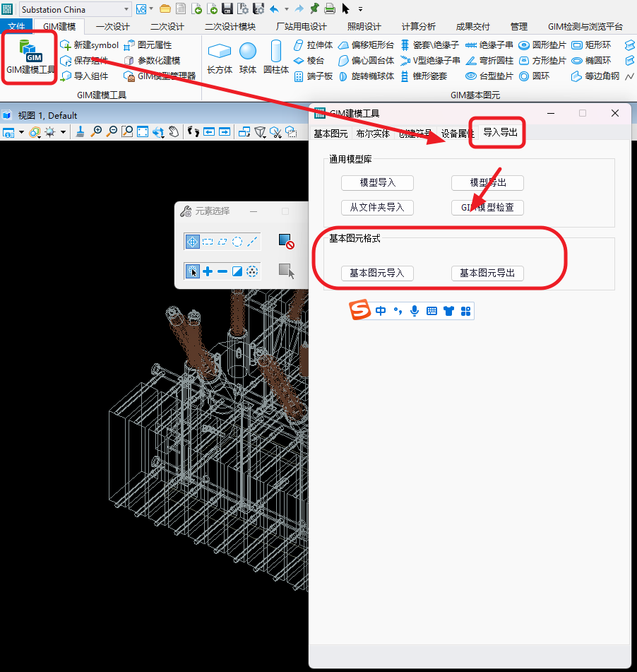Expand the view attributes dropdown arrow

21,132
